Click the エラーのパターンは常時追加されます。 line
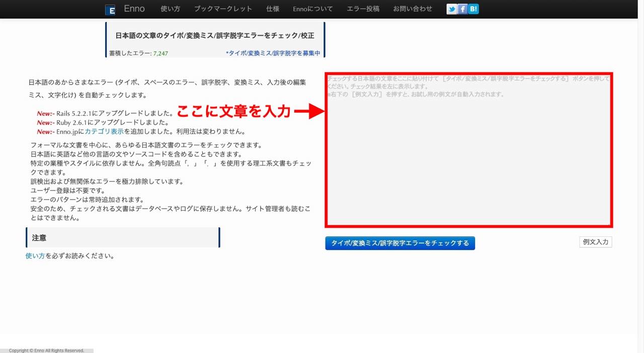This screenshot has width=644, height=353. click(x=88, y=200)
